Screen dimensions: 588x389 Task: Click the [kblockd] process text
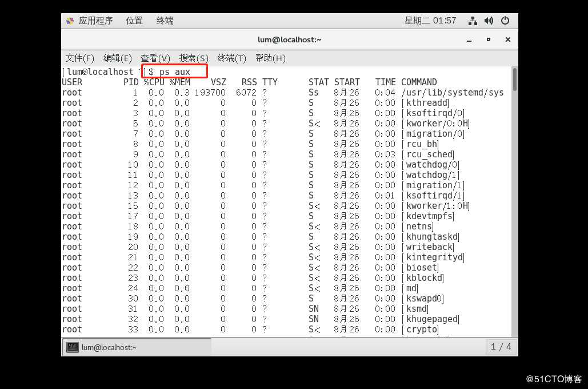coord(423,278)
